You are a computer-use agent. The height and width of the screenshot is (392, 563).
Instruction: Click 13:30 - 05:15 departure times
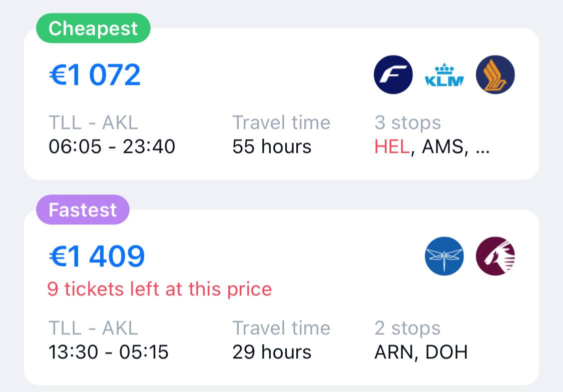coord(109,352)
